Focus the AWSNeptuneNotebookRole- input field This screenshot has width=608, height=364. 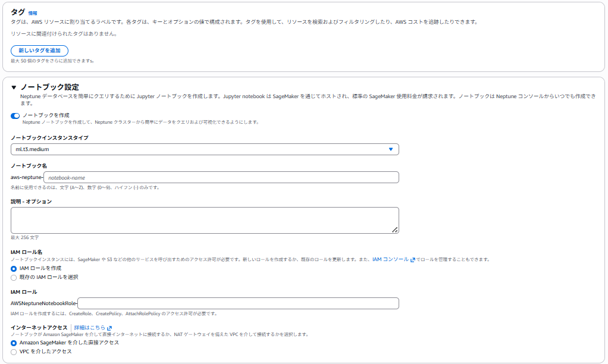[238, 303]
